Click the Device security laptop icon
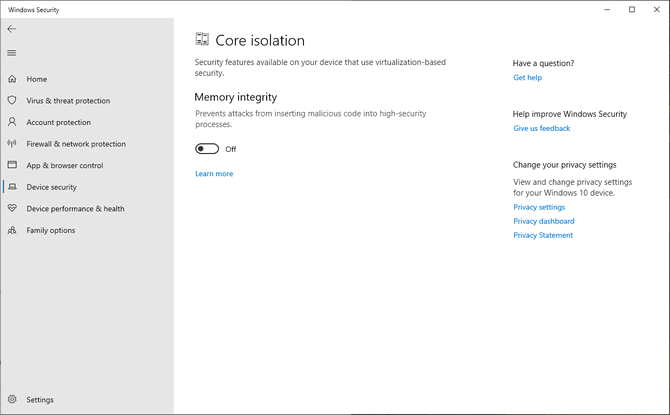The width and height of the screenshot is (670, 415). click(x=12, y=187)
